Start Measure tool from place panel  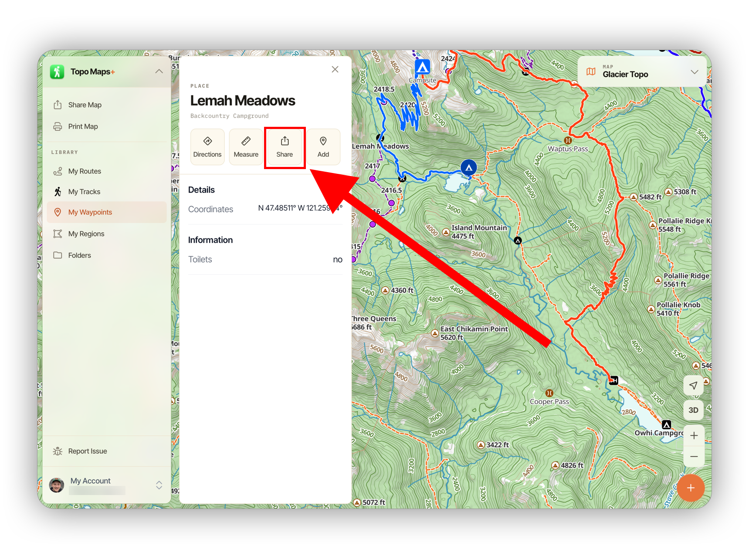[x=246, y=147]
